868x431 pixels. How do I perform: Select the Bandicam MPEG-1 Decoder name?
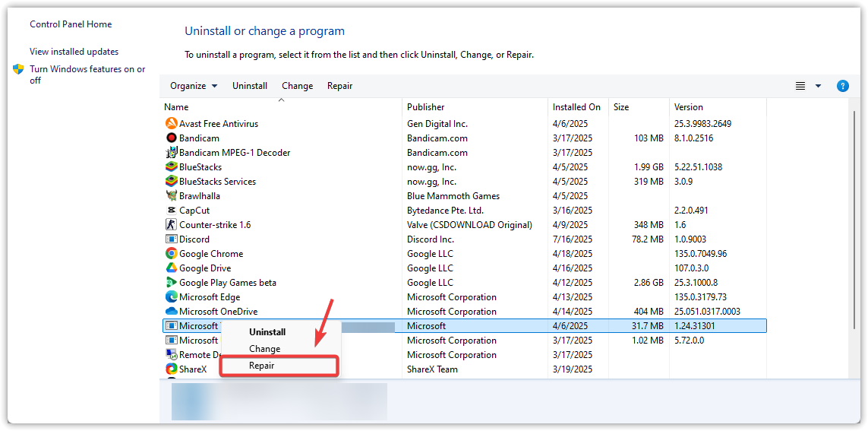click(x=235, y=152)
